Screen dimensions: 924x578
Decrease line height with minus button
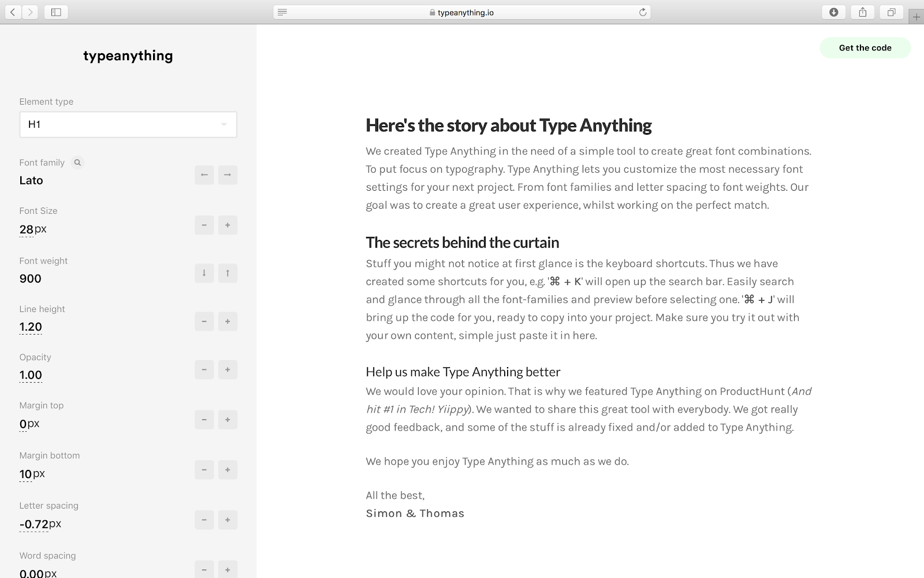point(204,321)
